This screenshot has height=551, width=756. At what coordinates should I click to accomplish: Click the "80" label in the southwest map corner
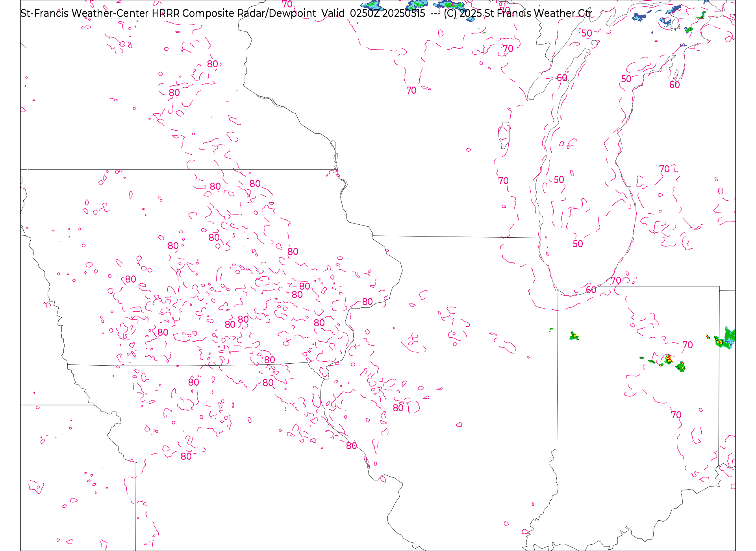point(186,457)
